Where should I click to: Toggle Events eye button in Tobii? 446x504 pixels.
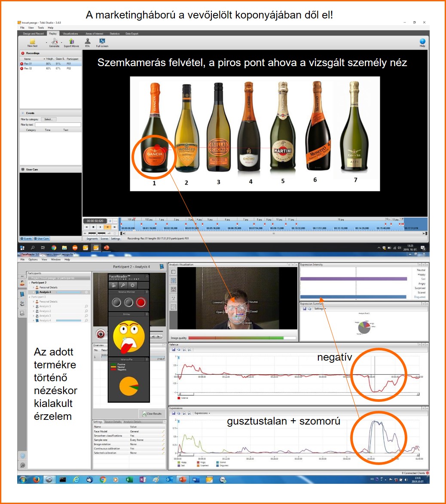pyautogui.click(x=26, y=239)
